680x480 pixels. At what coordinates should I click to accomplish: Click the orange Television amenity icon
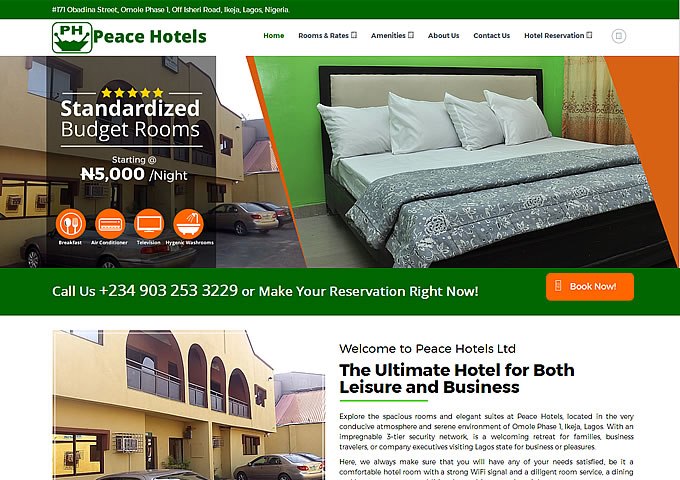coord(149,224)
